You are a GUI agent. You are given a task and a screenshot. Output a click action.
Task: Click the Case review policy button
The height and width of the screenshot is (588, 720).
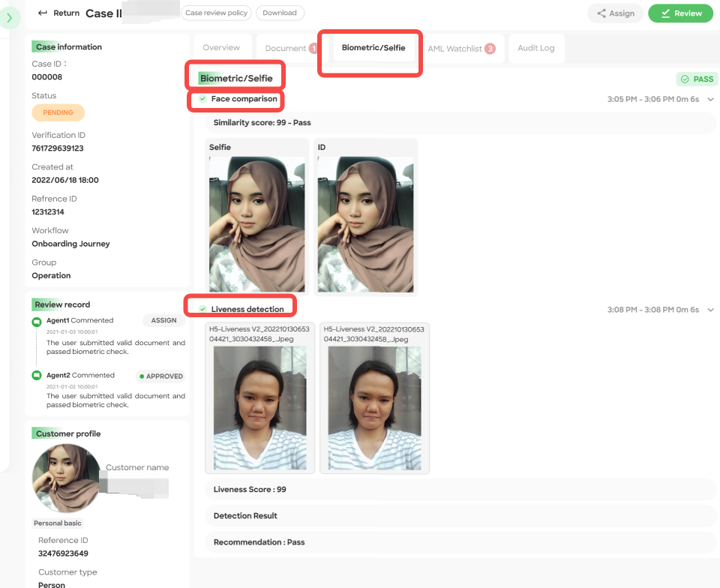[216, 13]
